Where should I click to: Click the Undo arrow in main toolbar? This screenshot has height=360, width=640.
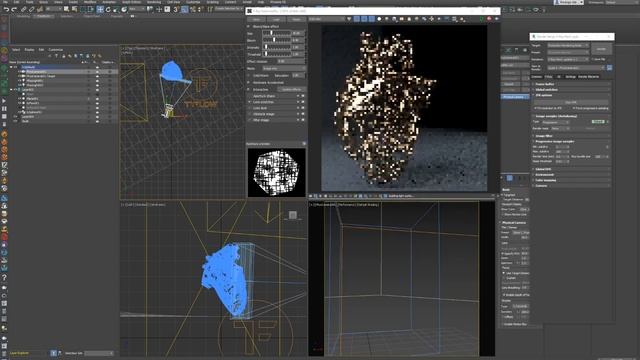tap(7, 9)
